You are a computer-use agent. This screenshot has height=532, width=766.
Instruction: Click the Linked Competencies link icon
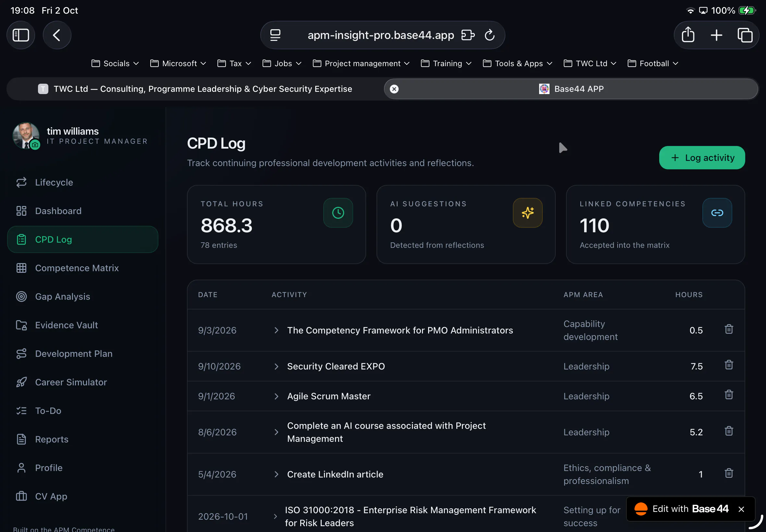(x=717, y=213)
